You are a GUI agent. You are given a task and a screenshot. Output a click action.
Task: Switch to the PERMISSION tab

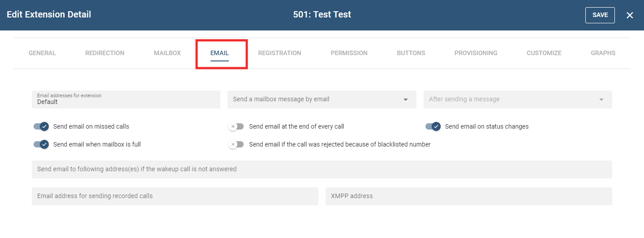tap(349, 53)
